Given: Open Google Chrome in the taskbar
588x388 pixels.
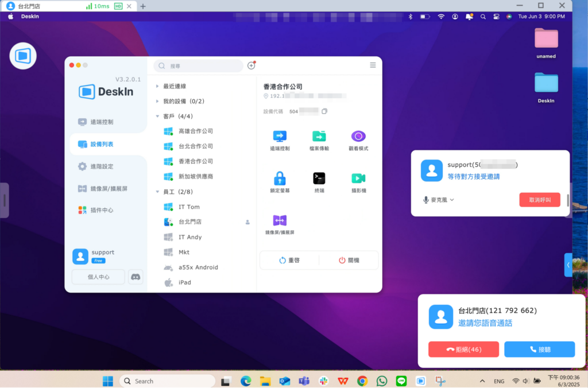Looking at the screenshot, I should click(362, 381).
